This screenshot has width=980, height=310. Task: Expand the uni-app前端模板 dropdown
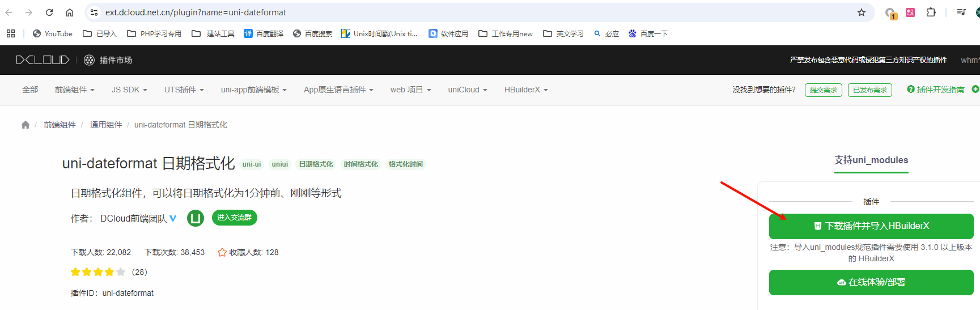(254, 90)
